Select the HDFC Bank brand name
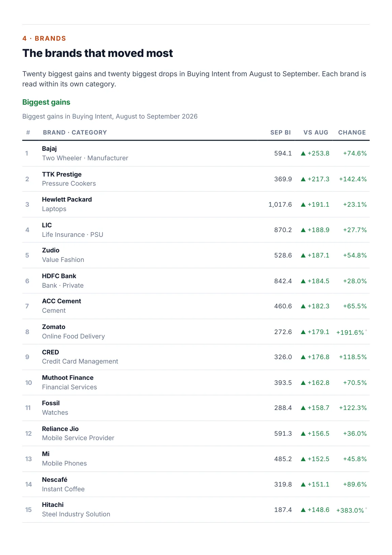The height and width of the screenshot is (555, 392). (59, 276)
